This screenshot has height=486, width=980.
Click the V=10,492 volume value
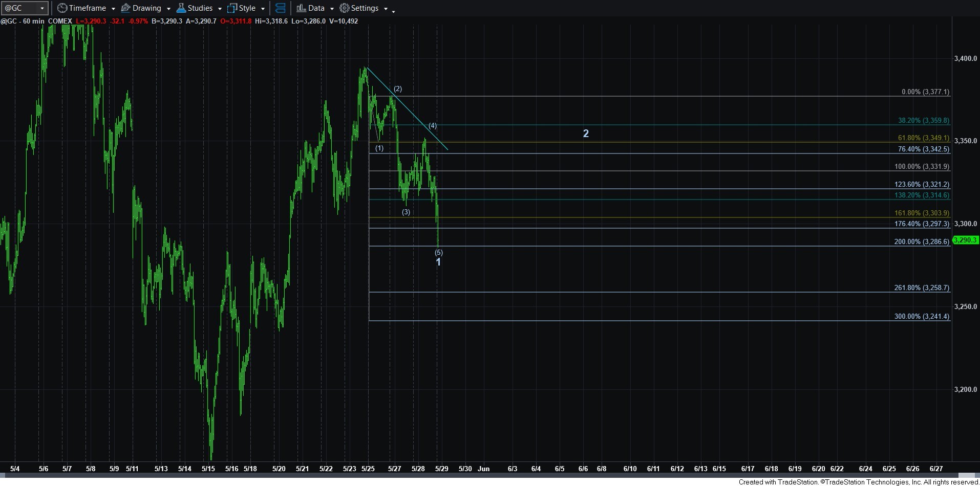pos(343,21)
